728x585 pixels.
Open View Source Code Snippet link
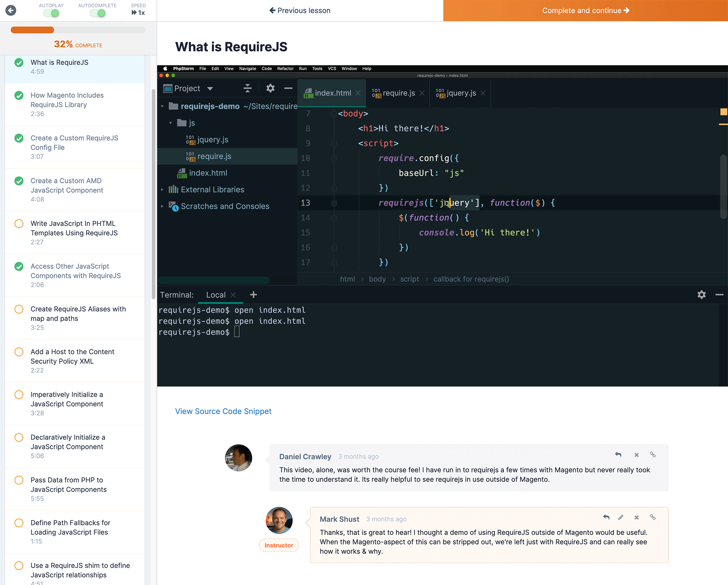pyautogui.click(x=223, y=411)
